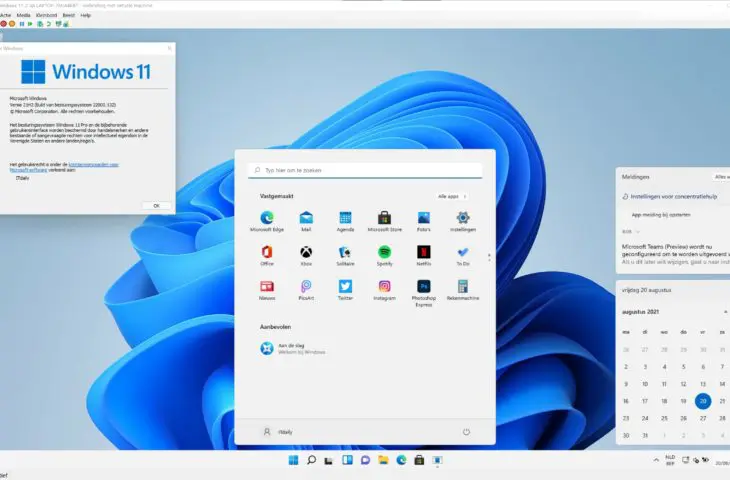Image resolution: width=730 pixels, height=480 pixels.
Task: Open the Widgets icon on taskbar
Action: point(347,460)
